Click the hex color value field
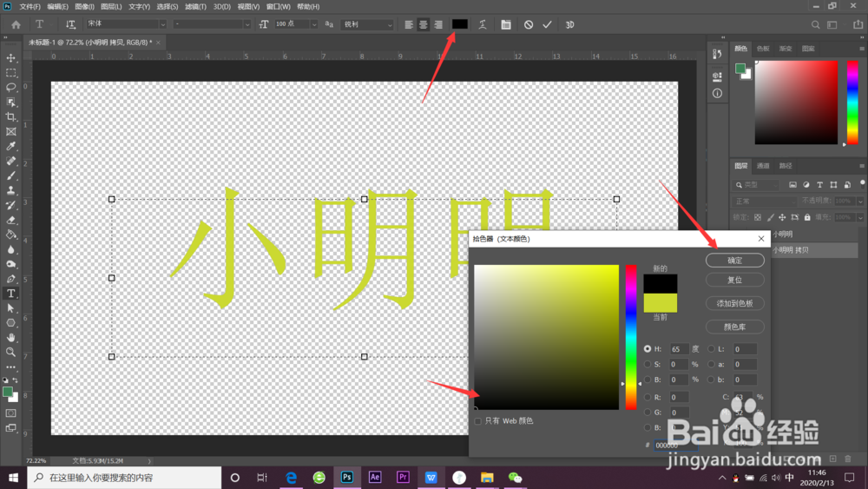Screen dimensions: 868x489 click(x=675, y=446)
